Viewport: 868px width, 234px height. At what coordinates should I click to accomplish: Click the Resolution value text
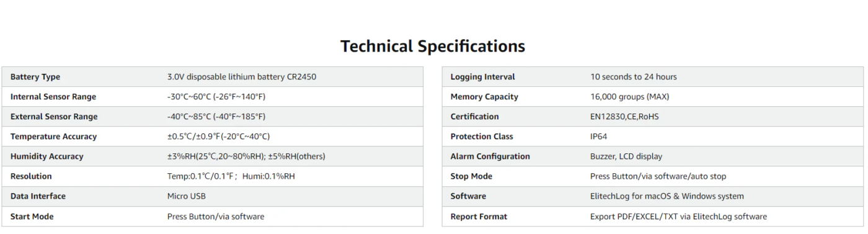(x=231, y=176)
